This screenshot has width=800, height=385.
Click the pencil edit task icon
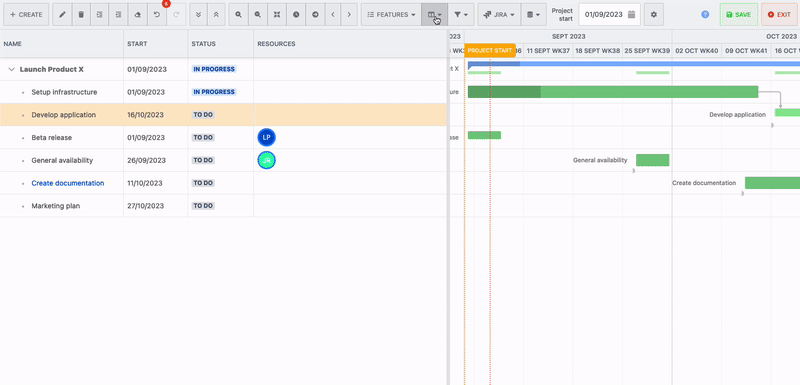[x=62, y=15]
